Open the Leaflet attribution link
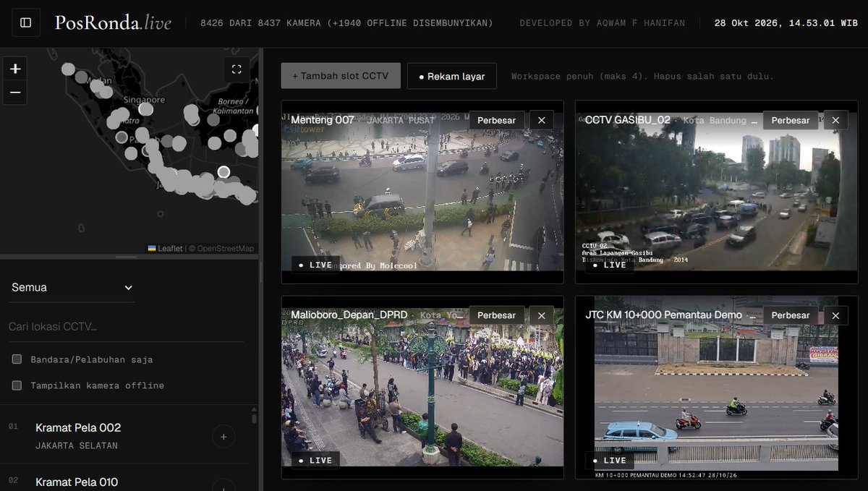 click(166, 249)
